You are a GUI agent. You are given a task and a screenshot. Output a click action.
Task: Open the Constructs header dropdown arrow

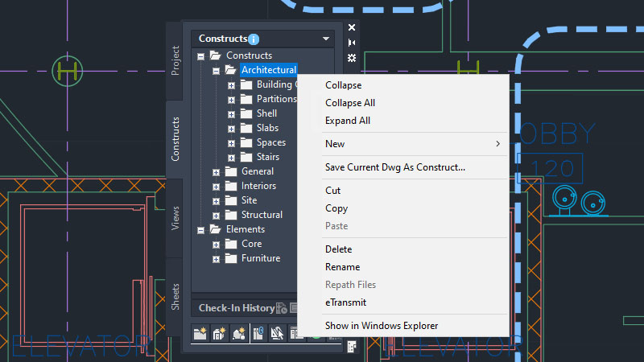(x=326, y=39)
